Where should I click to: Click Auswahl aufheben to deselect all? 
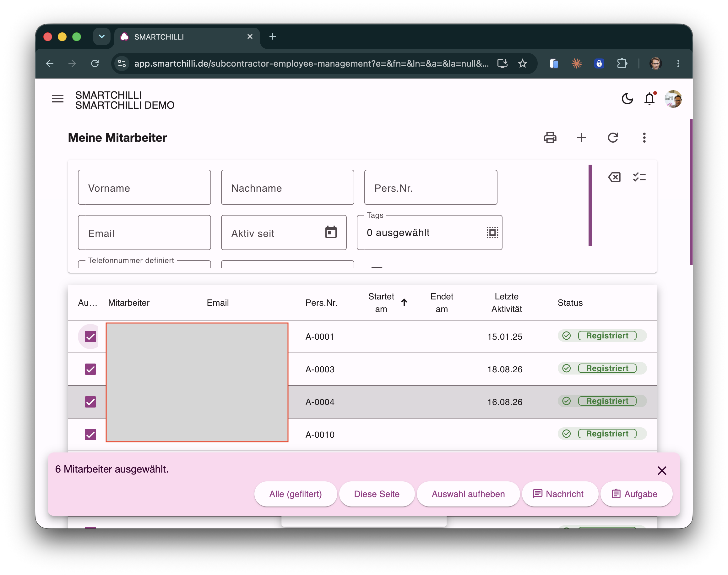(468, 494)
